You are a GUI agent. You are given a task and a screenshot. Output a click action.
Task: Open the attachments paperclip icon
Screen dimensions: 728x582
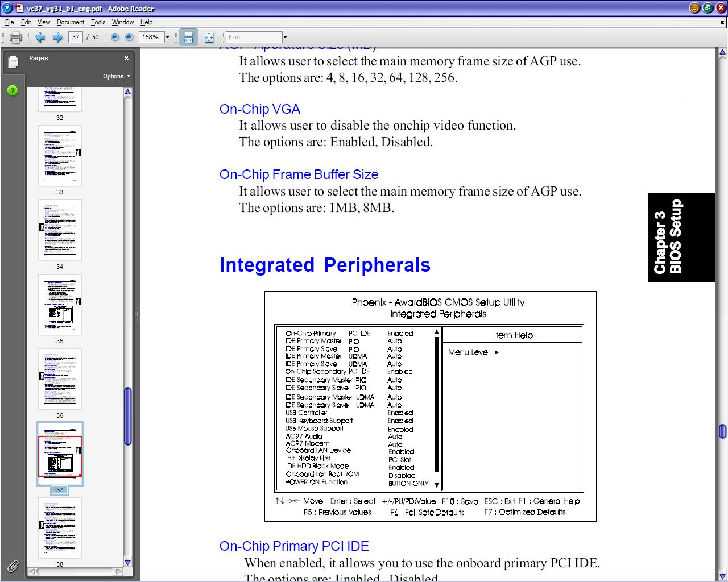[13, 566]
